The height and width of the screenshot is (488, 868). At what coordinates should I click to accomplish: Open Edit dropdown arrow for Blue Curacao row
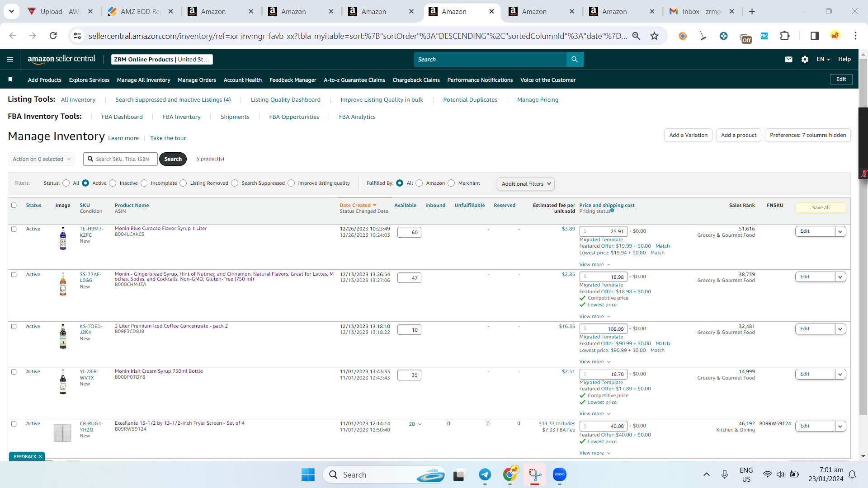(840, 231)
